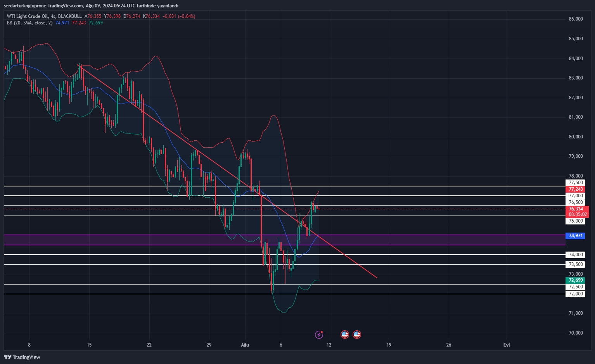
Task: Select the 77,500 horizontal line label
Action: pyautogui.click(x=576, y=183)
